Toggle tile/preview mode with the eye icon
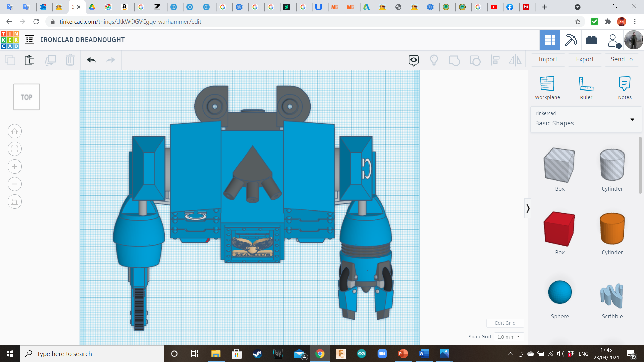Image resolution: width=644 pixels, height=362 pixels. tap(413, 60)
